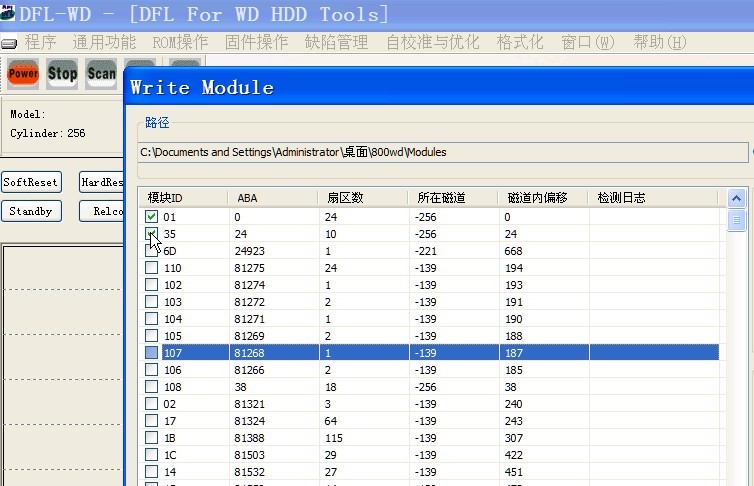This screenshot has height=486, width=754.
Task: Click the 检测日志 column header
Action: click(653, 198)
